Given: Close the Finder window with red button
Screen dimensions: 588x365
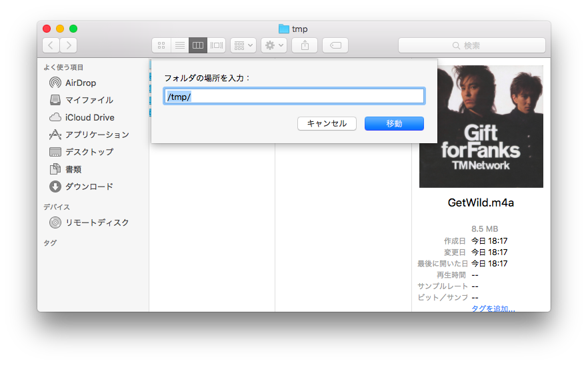Looking at the screenshot, I should tap(47, 29).
